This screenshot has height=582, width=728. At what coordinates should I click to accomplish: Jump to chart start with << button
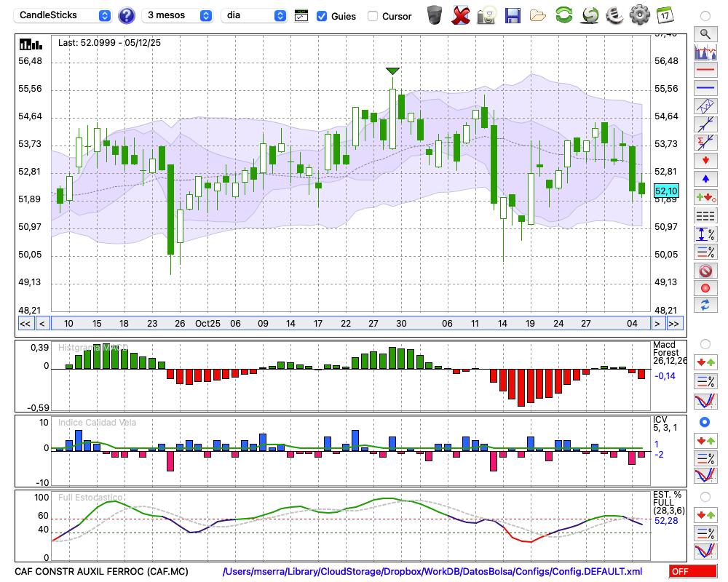(25, 324)
